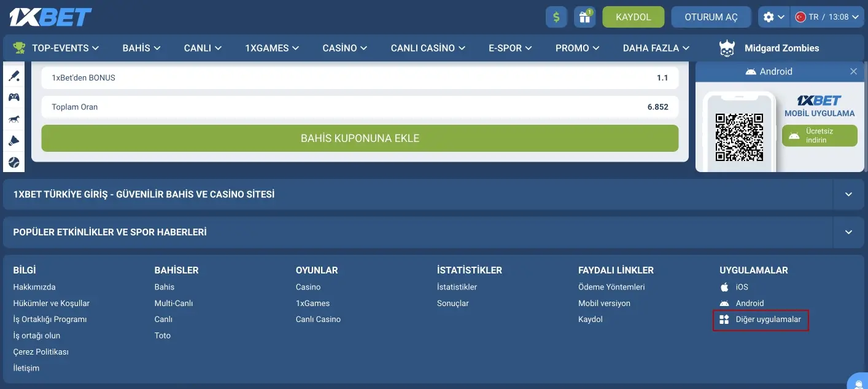This screenshot has height=389, width=868.
Task: Open the BAHİS menu in navigation bar
Action: coord(141,48)
